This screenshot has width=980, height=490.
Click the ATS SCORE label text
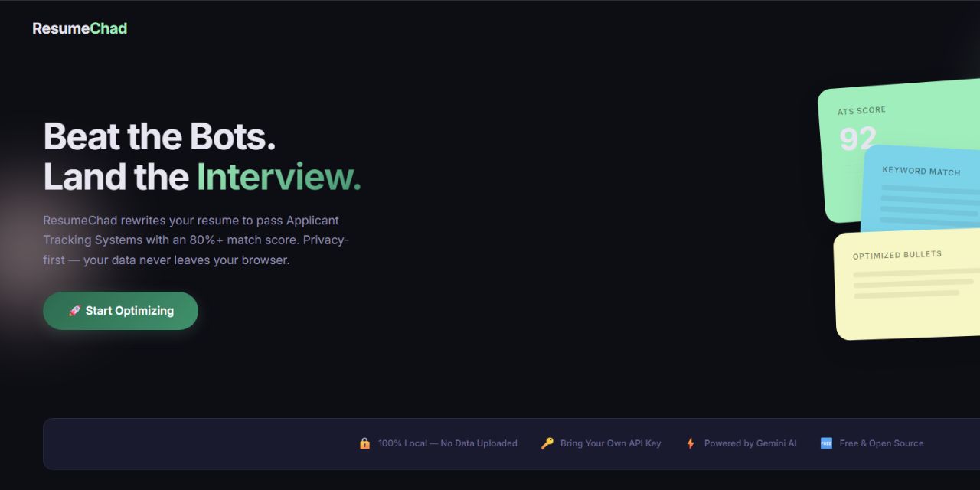coord(861,111)
